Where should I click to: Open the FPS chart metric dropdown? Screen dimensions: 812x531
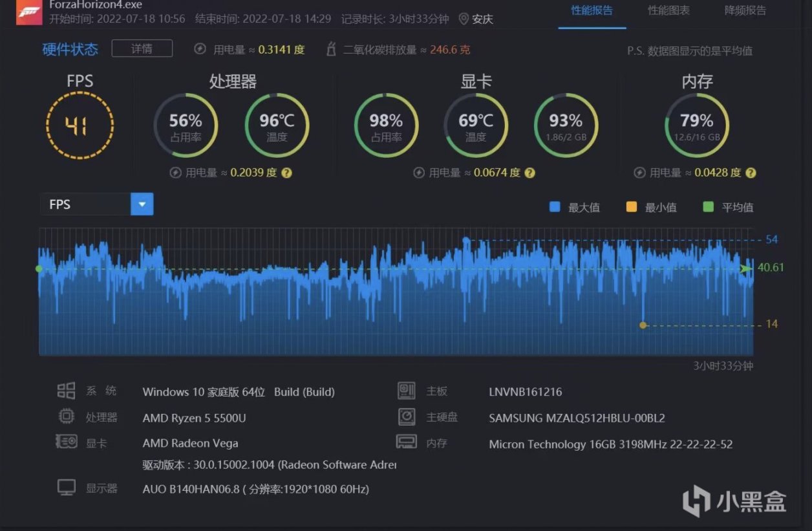96,204
